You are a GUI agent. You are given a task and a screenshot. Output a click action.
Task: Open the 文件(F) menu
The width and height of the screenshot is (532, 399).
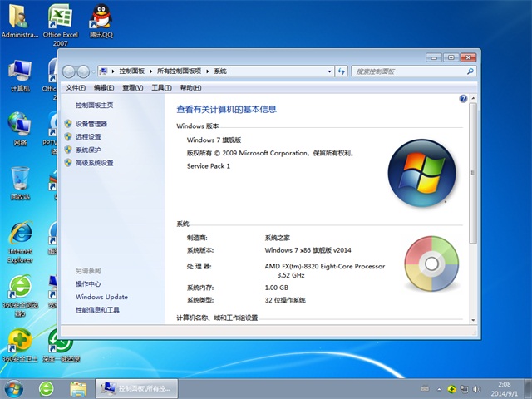(x=76, y=88)
